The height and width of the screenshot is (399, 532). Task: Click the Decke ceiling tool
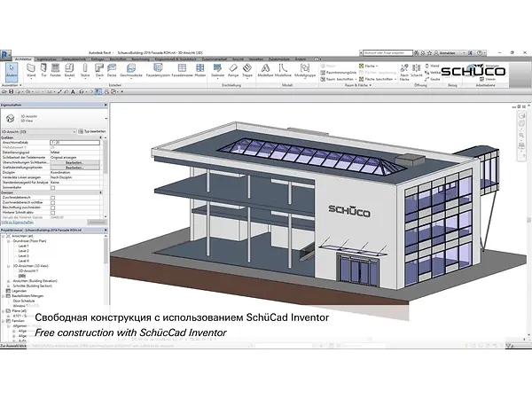coord(112,70)
